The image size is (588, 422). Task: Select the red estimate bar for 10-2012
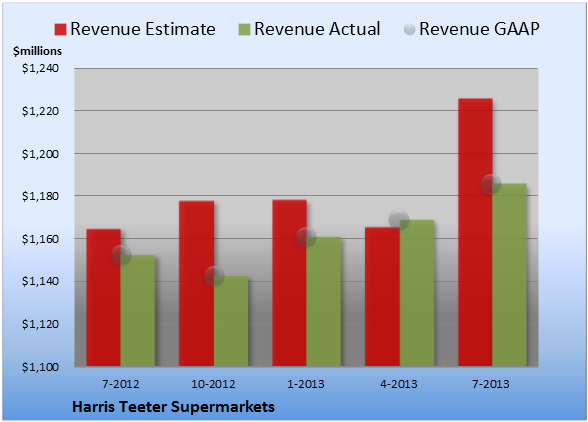[x=196, y=284]
